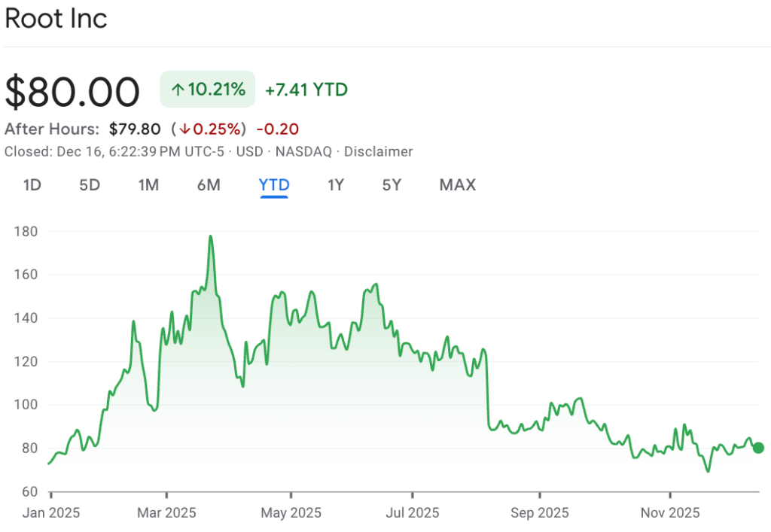Select the 5Y time range
This screenshot has width=771, height=532.
[x=392, y=184]
